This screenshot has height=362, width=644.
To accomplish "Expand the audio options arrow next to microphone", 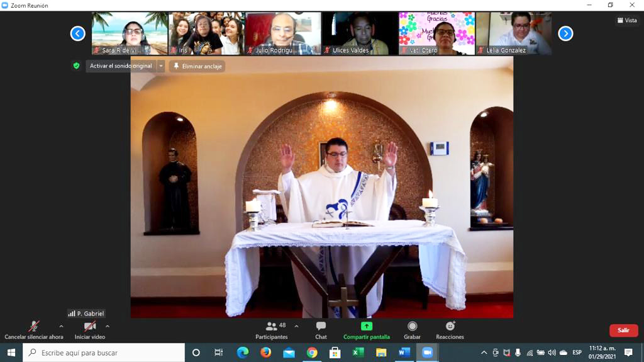I will click(61, 326).
